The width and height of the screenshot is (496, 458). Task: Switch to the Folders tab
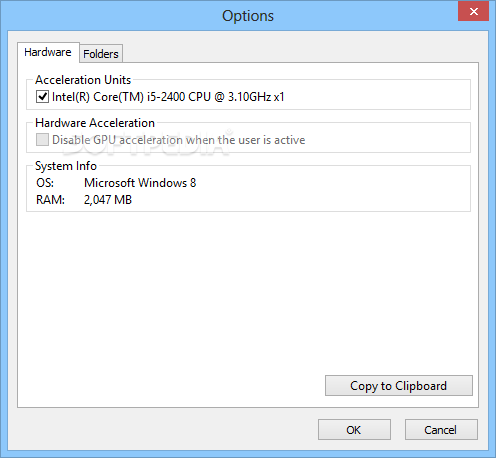tap(101, 54)
